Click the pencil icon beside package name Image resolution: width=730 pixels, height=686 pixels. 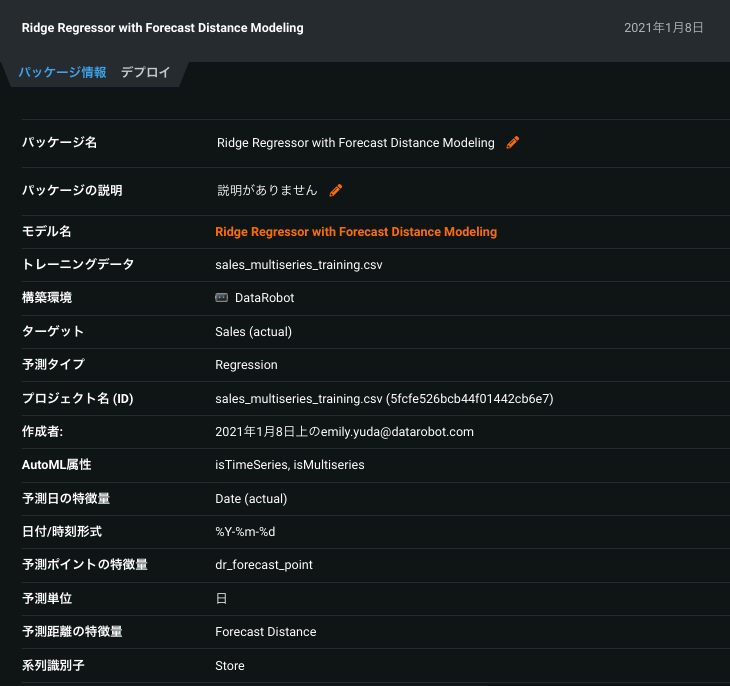513,143
